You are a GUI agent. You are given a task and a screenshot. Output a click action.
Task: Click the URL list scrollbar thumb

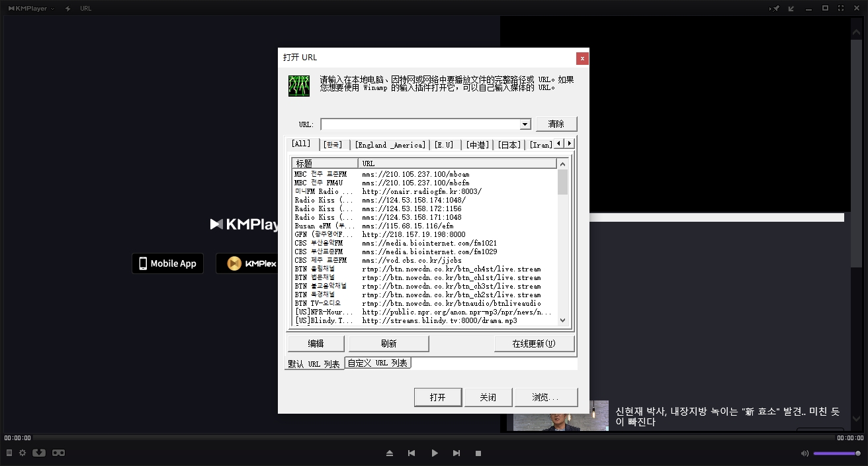[x=563, y=182]
